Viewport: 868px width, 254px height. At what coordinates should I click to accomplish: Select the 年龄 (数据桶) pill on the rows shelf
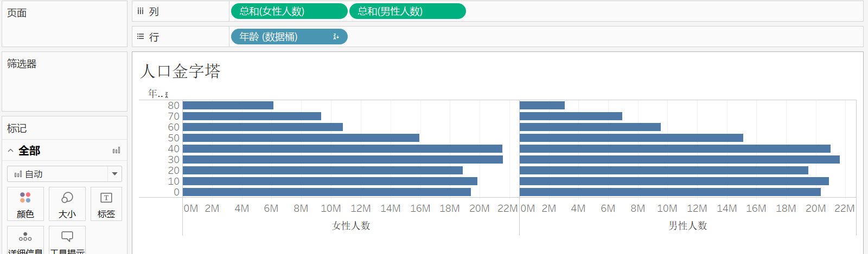click(289, 36)
